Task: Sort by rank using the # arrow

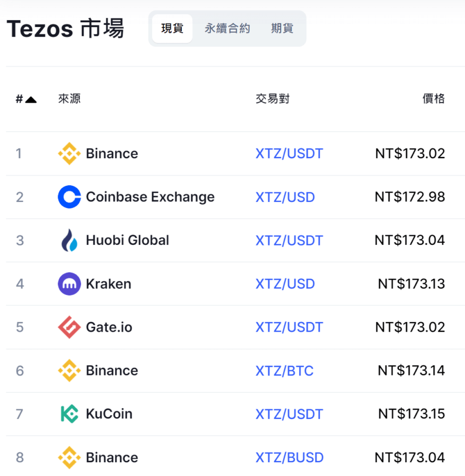Action: click(x=26, y=99)
